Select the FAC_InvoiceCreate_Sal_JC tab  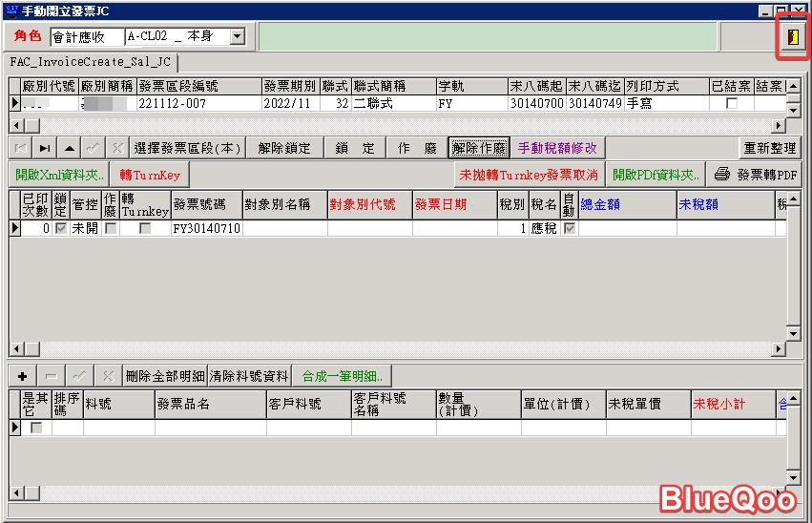point(91,62)
